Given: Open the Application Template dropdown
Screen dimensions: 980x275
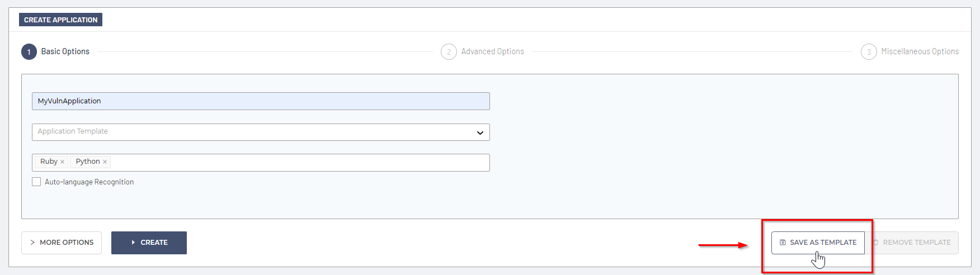Looking at the screenshot, I should [252, 132].
